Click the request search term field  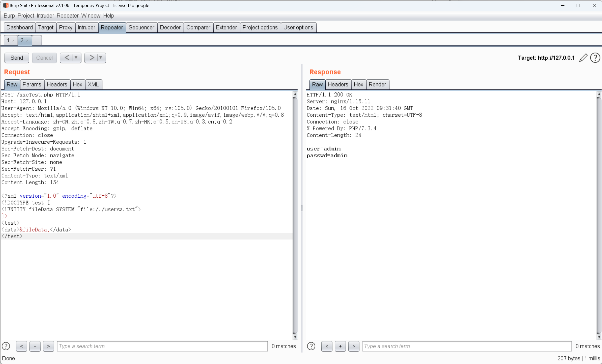point(162,346)
